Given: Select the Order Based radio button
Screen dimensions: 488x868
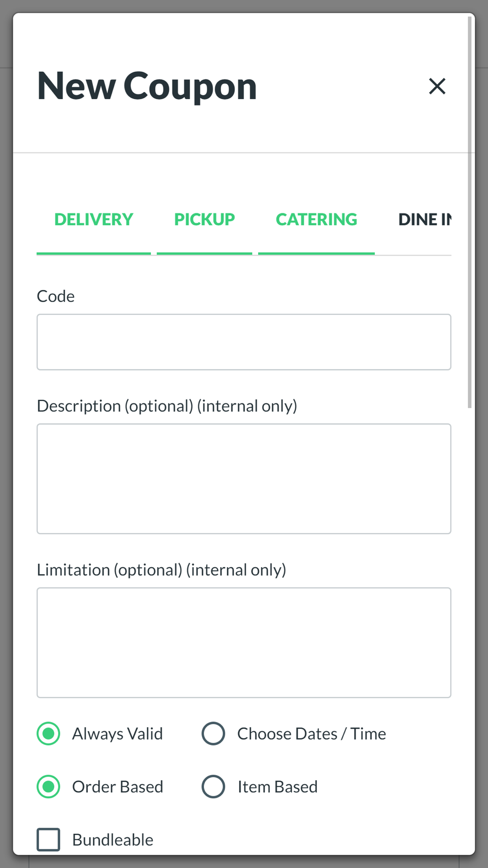Looking at the screenshot, I should click(x=48, y=786).
